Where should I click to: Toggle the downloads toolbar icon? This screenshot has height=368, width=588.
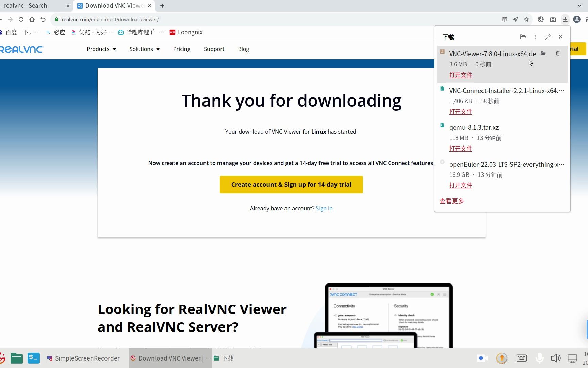pyautogui.click(x=565, y=19)
